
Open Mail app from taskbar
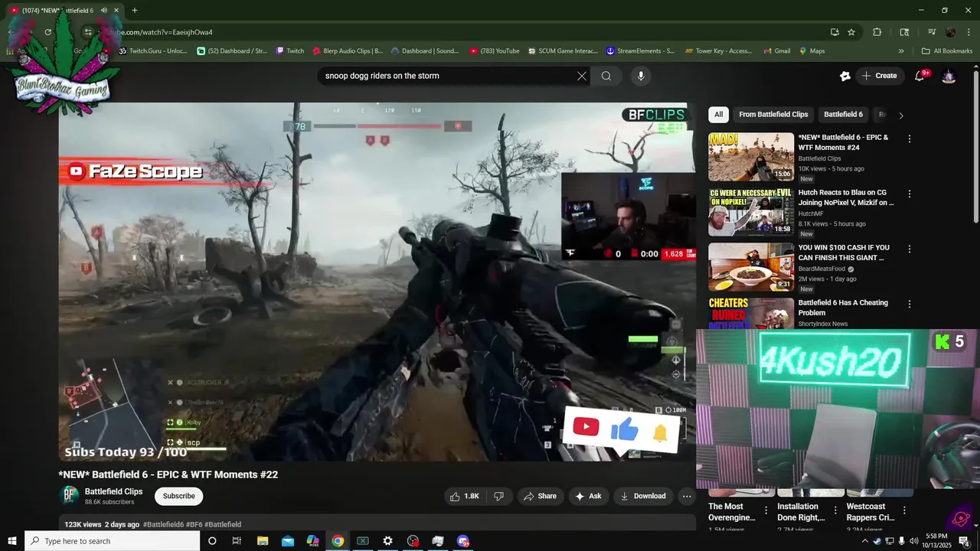288,541
